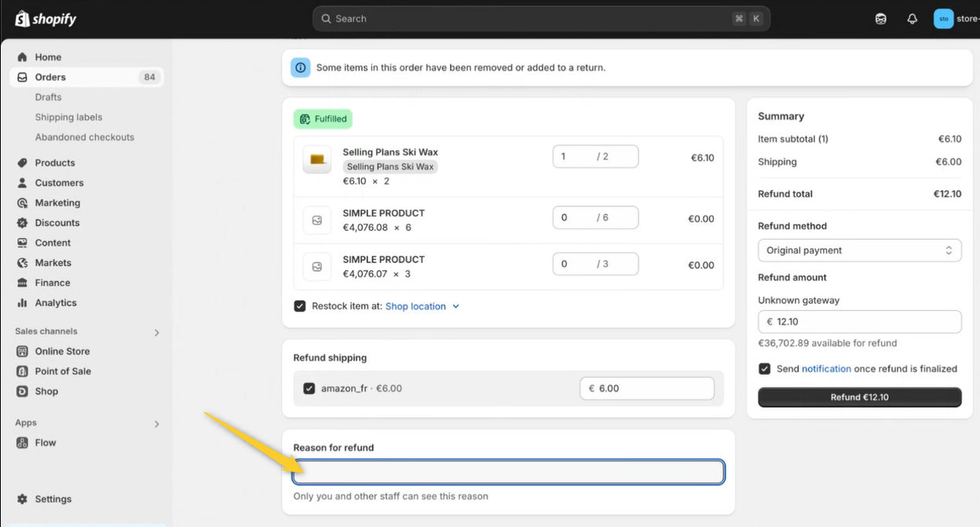Toggle the Restock item checkbox
The width and height of the screenshot is (980, 527).
300,306
